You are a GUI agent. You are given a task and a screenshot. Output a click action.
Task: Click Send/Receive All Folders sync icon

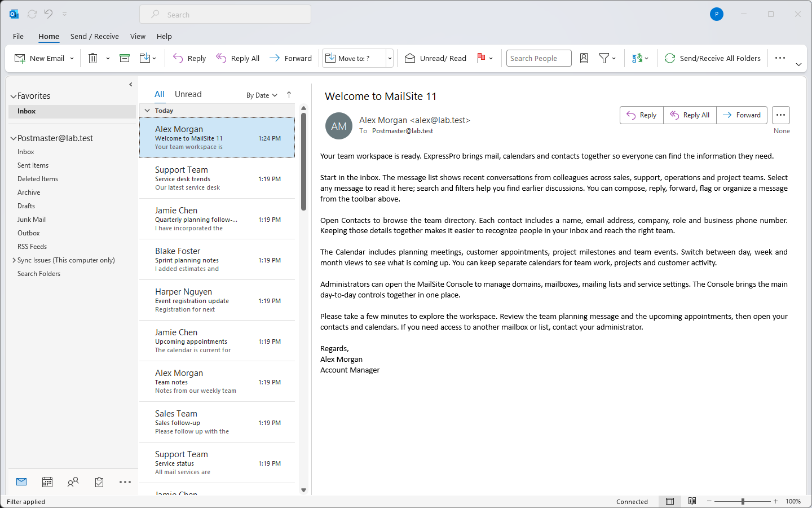[670, 58]
